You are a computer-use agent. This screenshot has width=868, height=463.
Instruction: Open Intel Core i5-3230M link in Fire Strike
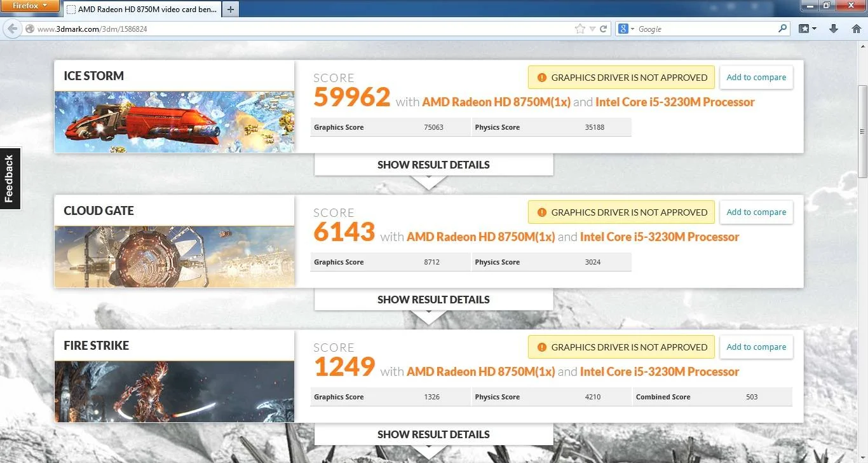pos(660,371)
